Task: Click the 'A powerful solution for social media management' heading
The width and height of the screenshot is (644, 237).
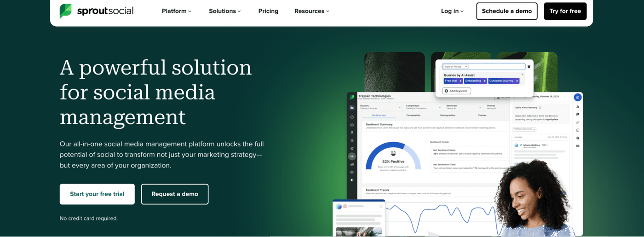Action: click(156, 92)
